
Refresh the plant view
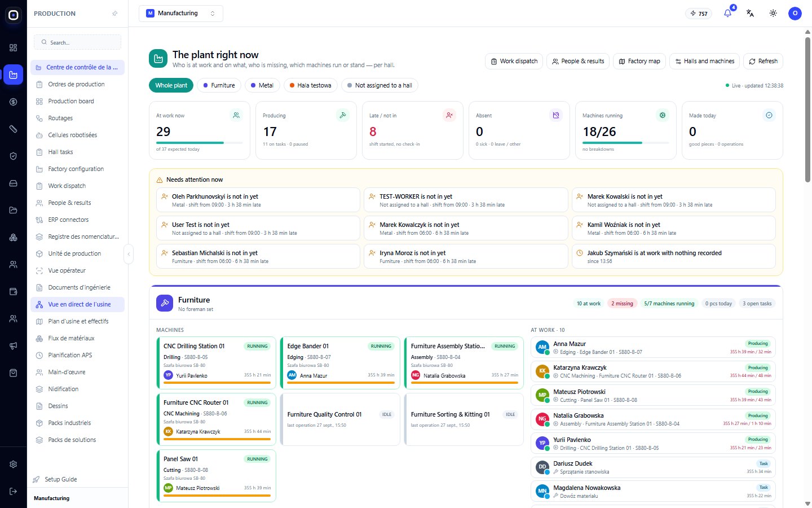(x=763, y=61)
